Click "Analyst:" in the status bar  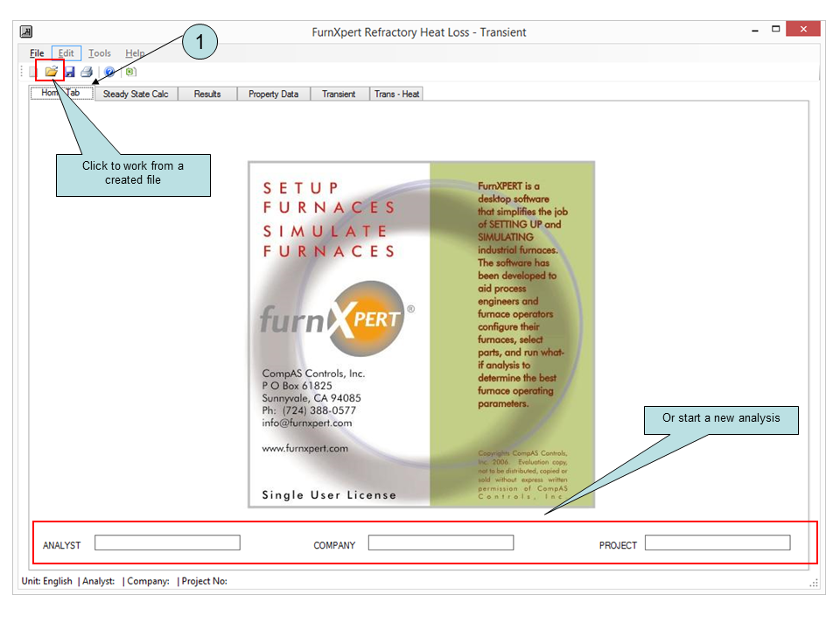pos(99,581)
